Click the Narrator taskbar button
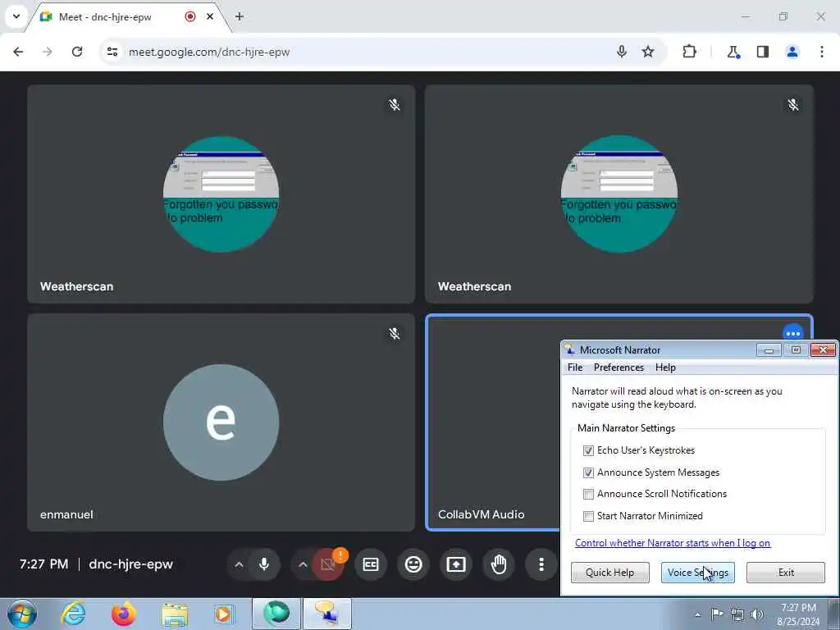The height and width of the screenshot is (630, 840). click(327, 614)
